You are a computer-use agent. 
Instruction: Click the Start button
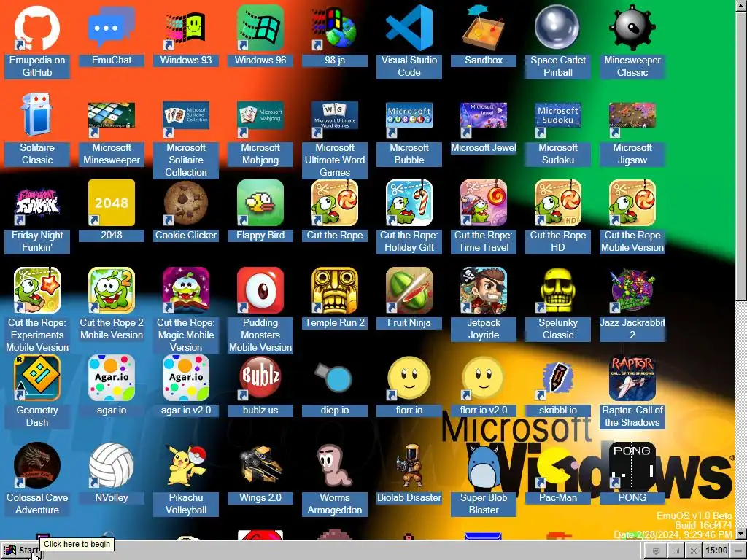coord(21,551)
